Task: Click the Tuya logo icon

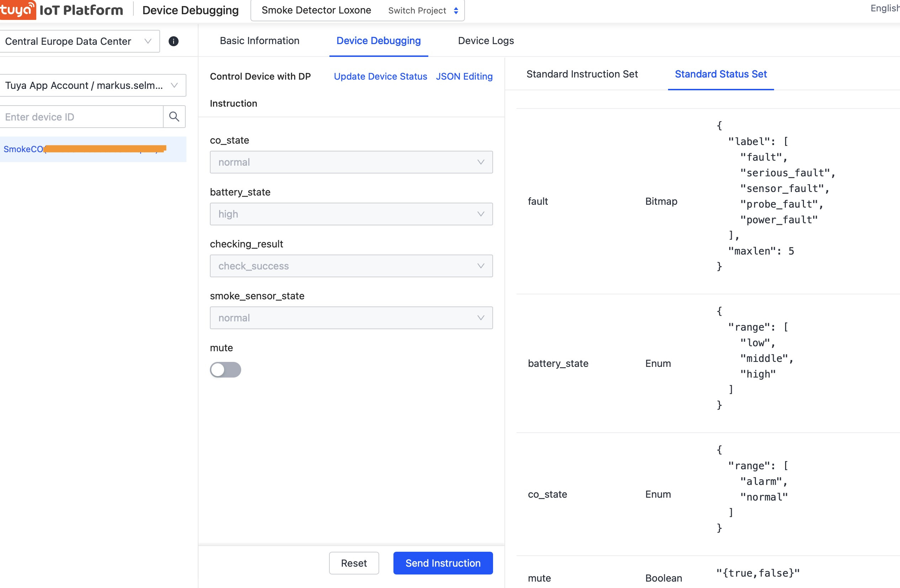Action: (x=17, y=10)
